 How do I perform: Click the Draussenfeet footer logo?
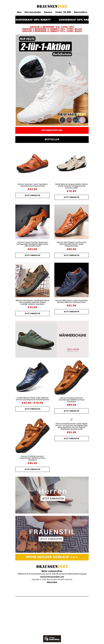coord(52,567)
